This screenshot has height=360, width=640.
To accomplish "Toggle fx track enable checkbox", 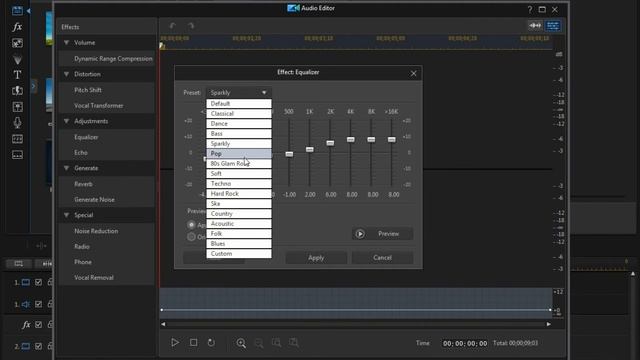I will (x=38, y=324).
